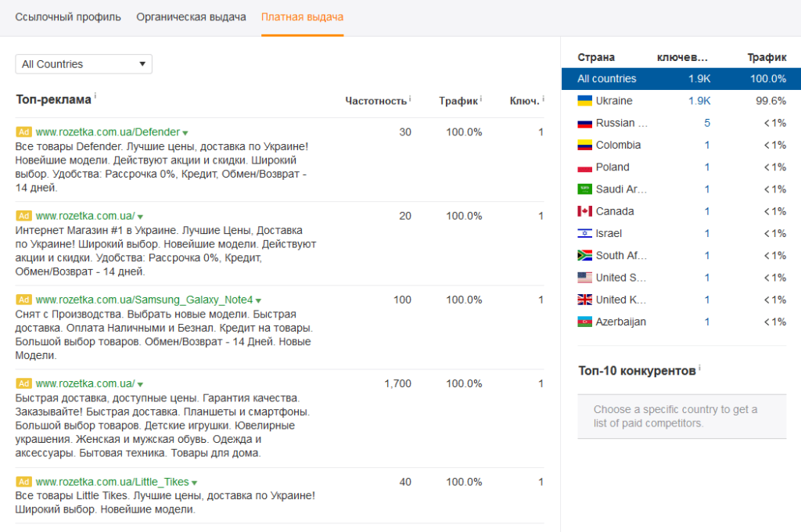Switch to Органическая выдача tab
The height and width of the screenshot is (532, 801).
click(191, 16)
